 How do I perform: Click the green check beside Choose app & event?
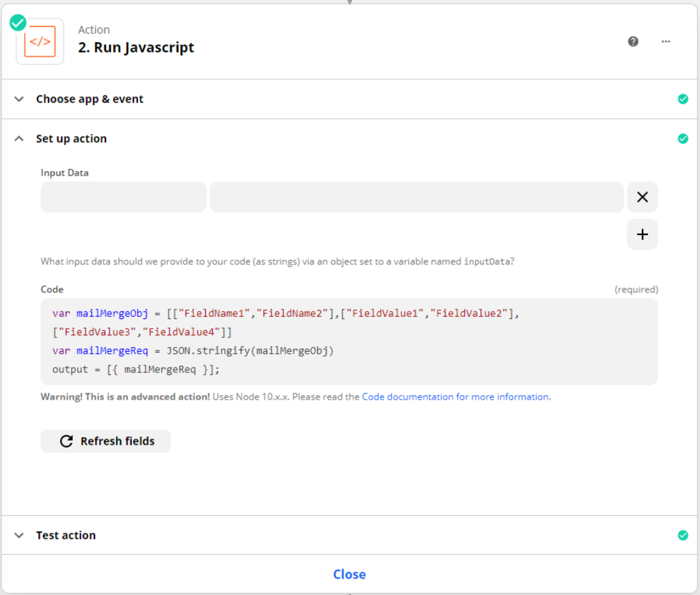[683, 99]
